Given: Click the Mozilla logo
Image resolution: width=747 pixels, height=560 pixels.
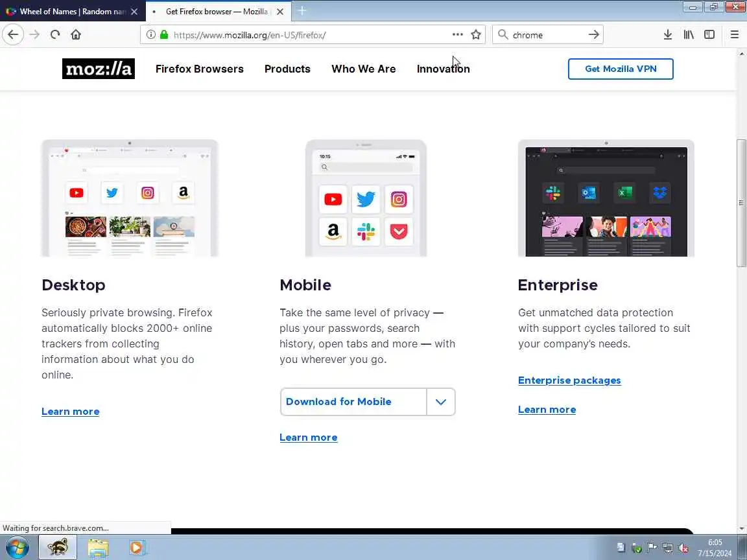Looking at the screenshot, I should 98,69.
